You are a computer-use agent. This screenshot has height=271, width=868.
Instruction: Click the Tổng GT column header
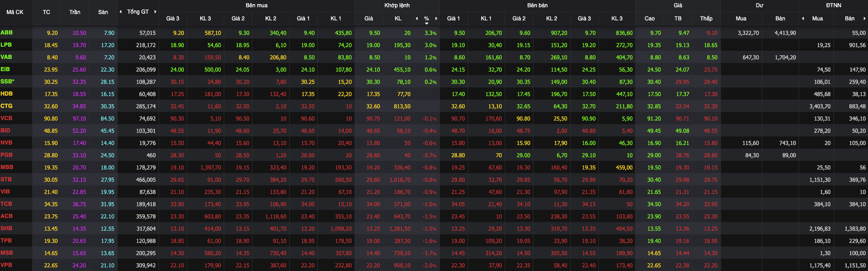[x=138, y=12]
